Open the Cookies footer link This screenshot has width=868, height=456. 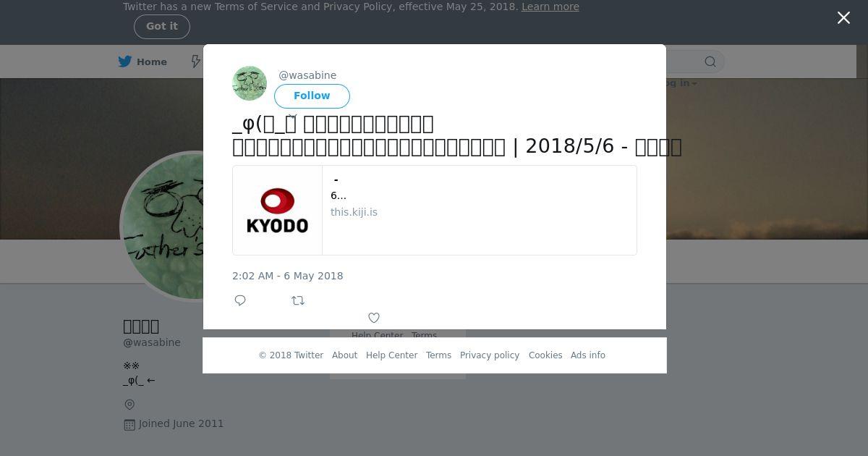coord(545,355)
